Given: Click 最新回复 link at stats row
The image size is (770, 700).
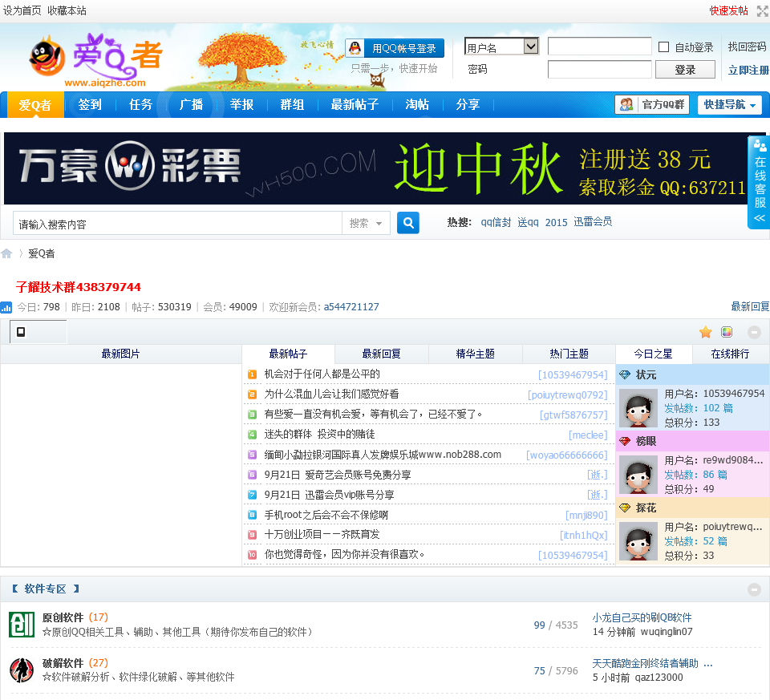Looking at the screenshot, I should (751, 307).
